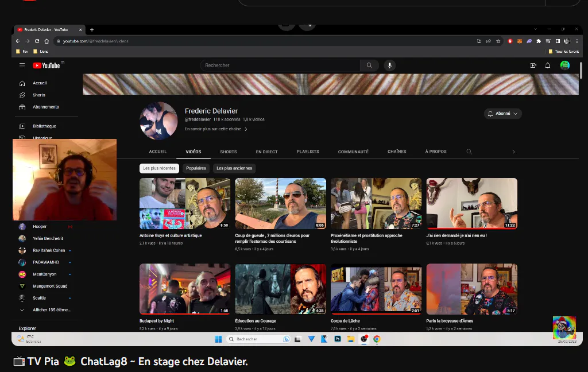Click the YouTube search magnifier button
Viewport: 588px width, 372px height.
[x=369, y=65]
